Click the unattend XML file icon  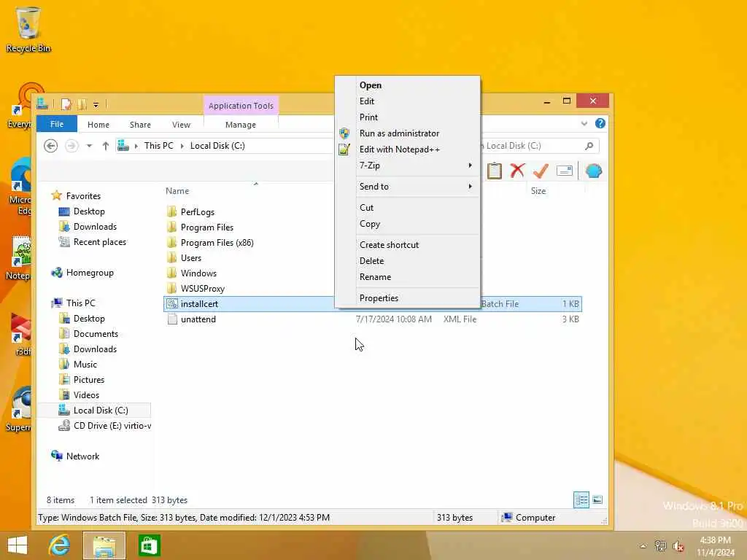pos(172,319)
